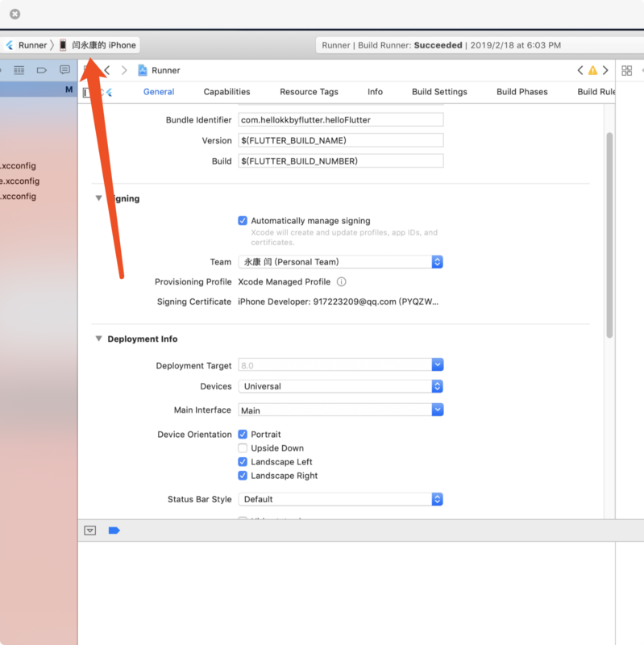
Task: Open the Team dropdown
Action: (340, 262)
